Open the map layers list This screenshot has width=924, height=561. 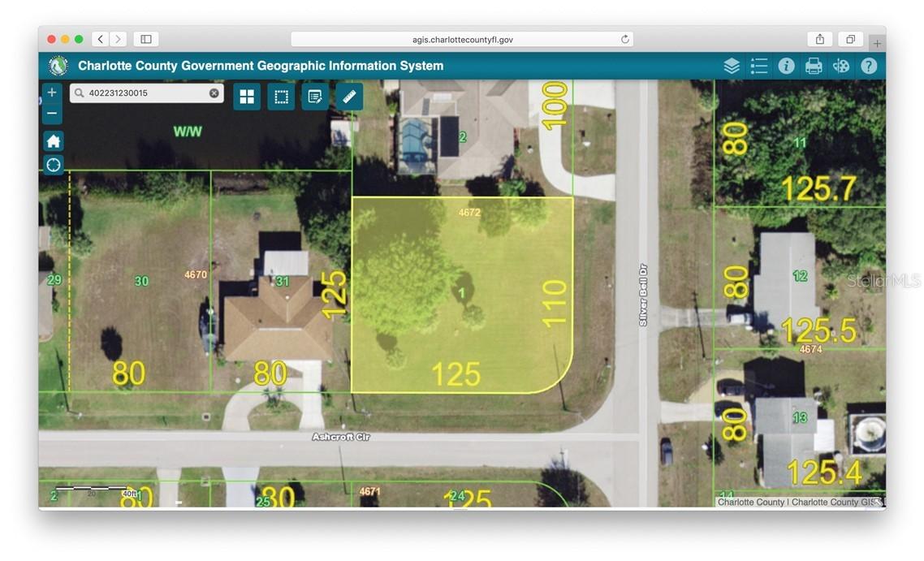tap(731, 67)
